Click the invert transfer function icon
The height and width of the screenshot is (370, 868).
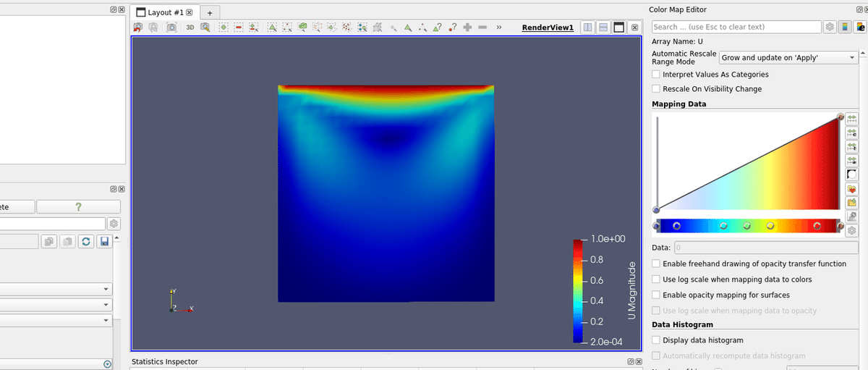tap(851, 174)
